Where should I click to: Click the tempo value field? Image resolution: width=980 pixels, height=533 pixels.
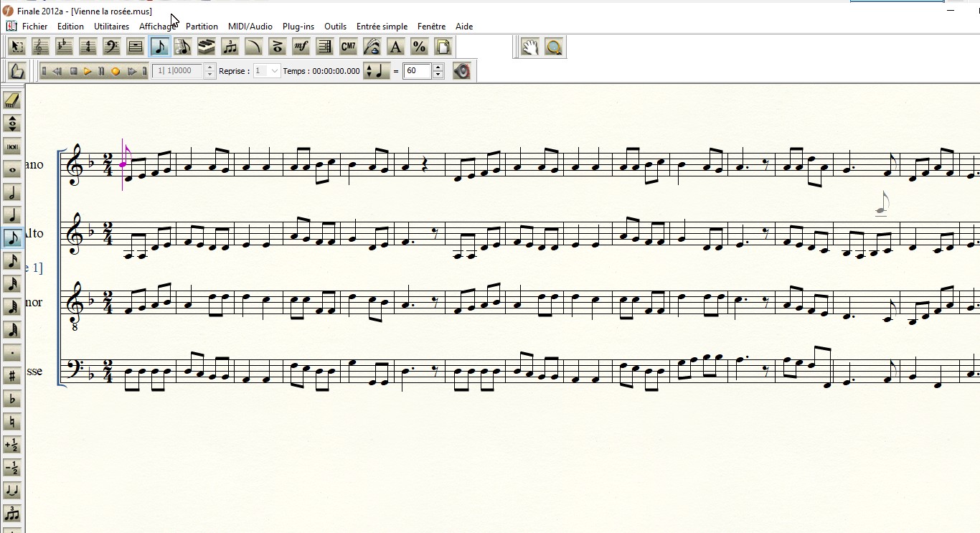417,71
